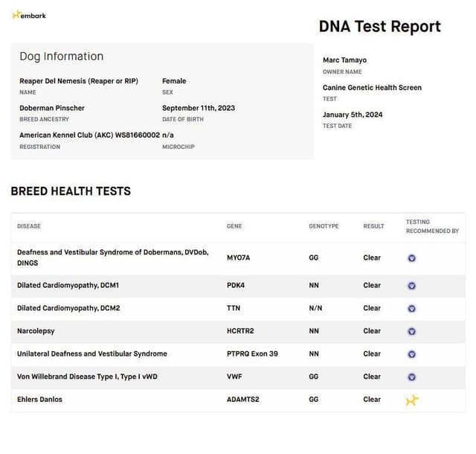Click the GENE column header
Viewport: 476px width, 454px height.
coord(234,226)
